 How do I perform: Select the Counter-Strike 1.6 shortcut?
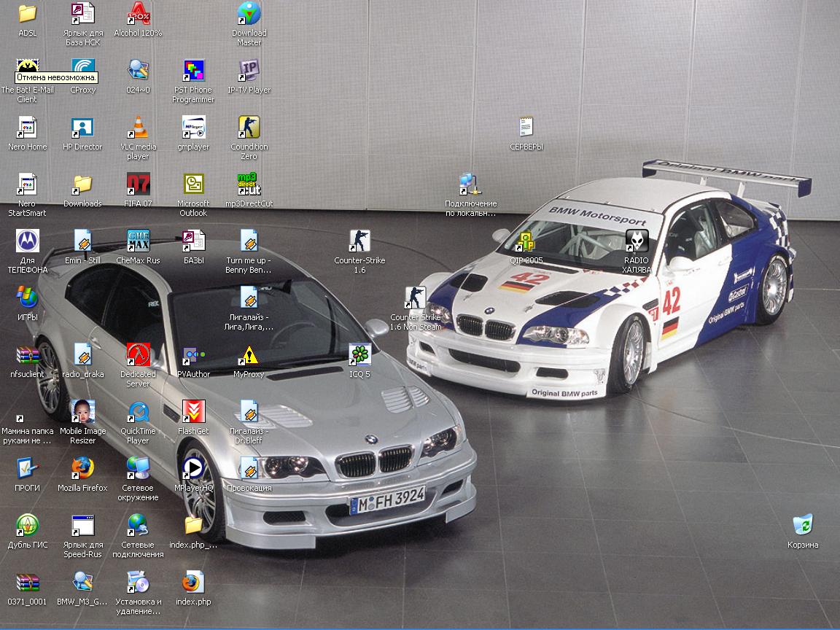click(359, 241)
